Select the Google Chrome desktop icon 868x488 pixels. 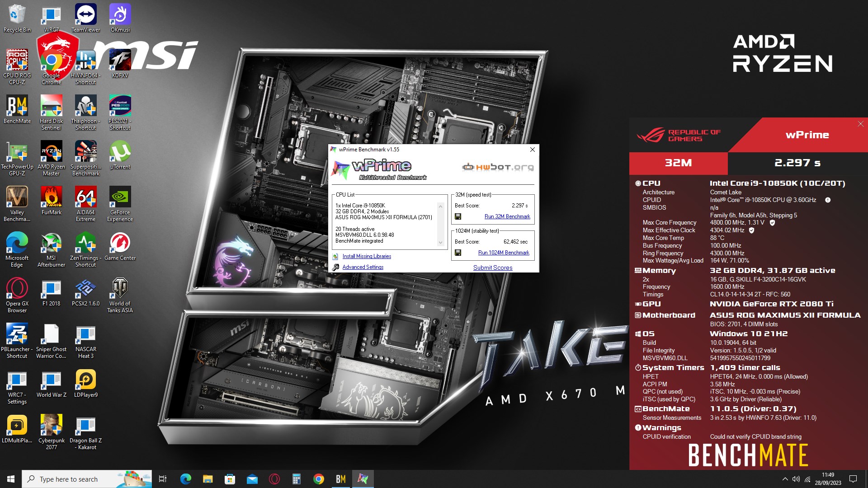tap(52, 67)
